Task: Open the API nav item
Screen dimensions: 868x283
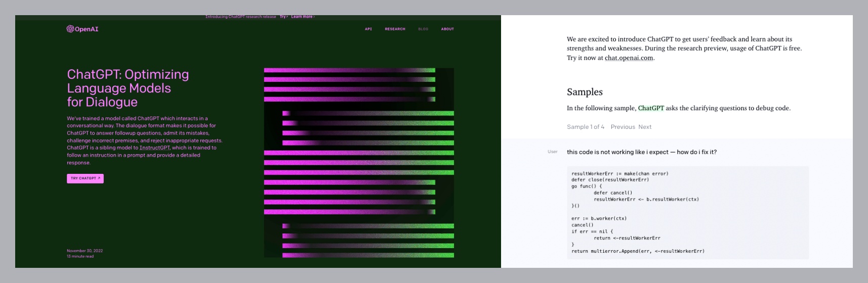Action: [368, 29]
